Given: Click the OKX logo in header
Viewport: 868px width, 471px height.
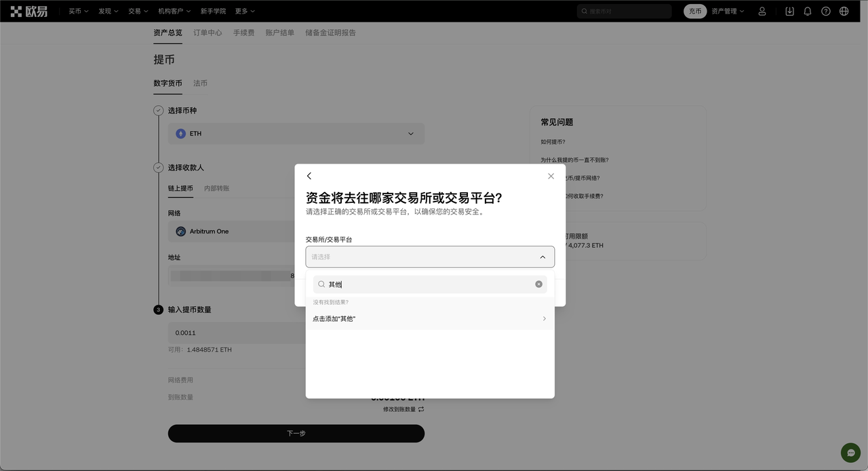Looking at the screenshot, I should [x=28, y=11].
